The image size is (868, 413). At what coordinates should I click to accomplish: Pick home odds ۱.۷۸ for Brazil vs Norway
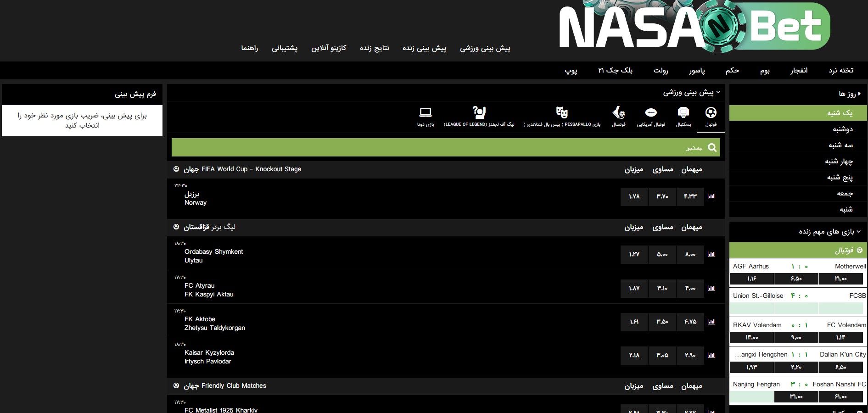634,196
